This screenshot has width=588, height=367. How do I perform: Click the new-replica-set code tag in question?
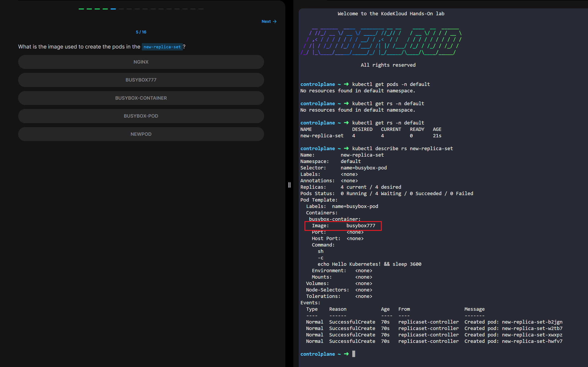pyautogui.click(x=162, y=47)
